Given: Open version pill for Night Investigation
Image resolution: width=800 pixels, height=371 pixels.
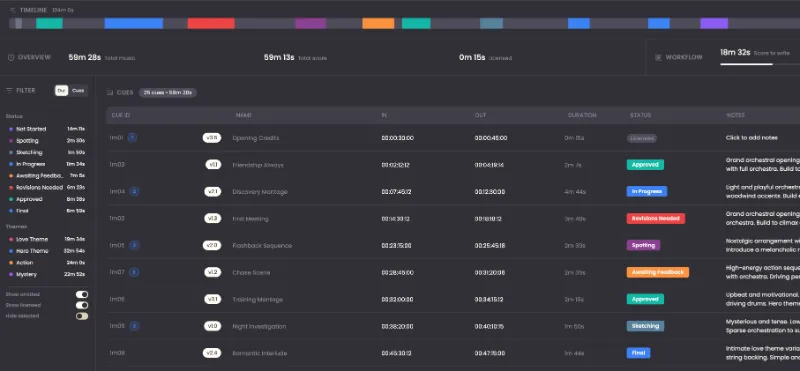Looking at the screenshot, I should tap(212, 326).
